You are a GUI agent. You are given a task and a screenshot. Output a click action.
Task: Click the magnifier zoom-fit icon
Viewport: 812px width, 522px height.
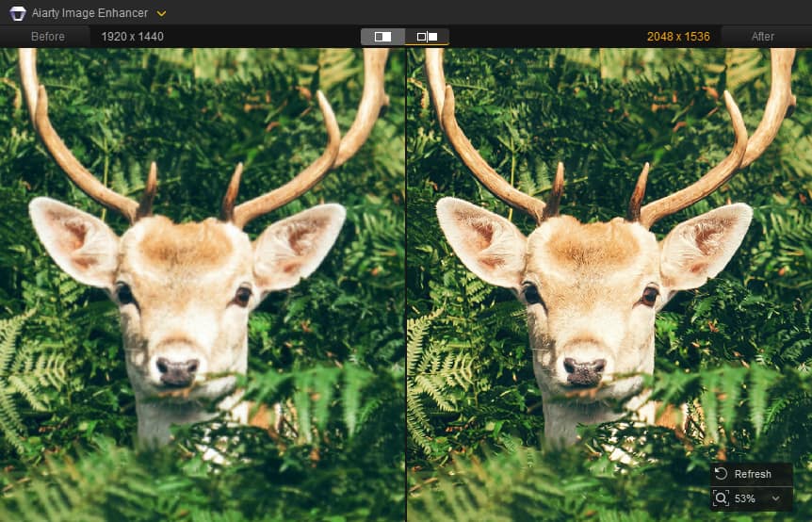[721, 498]
